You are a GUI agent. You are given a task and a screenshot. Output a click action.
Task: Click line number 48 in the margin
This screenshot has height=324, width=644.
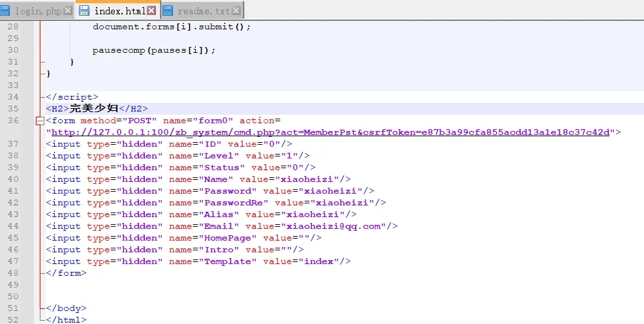(x=13, y=273)
